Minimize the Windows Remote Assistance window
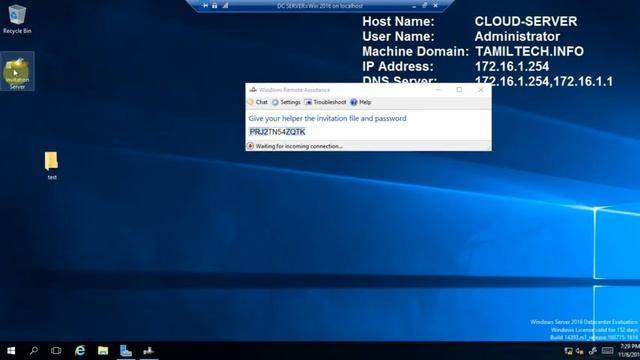640x360 pixels. 438,89
